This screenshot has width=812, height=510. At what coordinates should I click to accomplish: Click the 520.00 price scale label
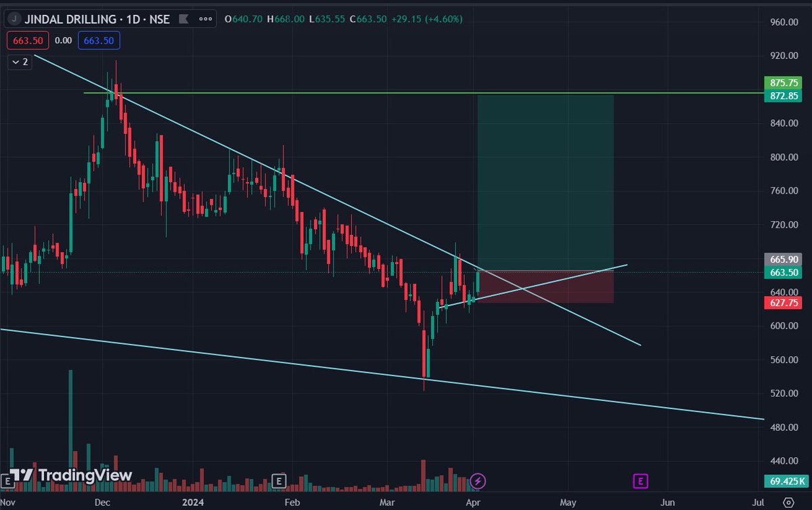(x=785, y=394)
